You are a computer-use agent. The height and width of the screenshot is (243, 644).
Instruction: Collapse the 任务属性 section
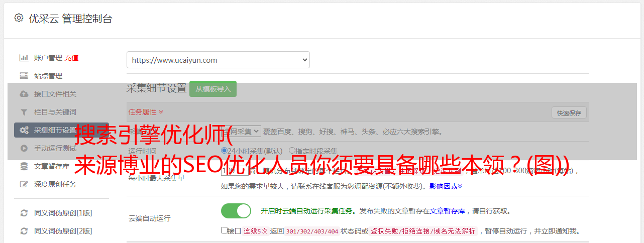[x=146, y=112]
